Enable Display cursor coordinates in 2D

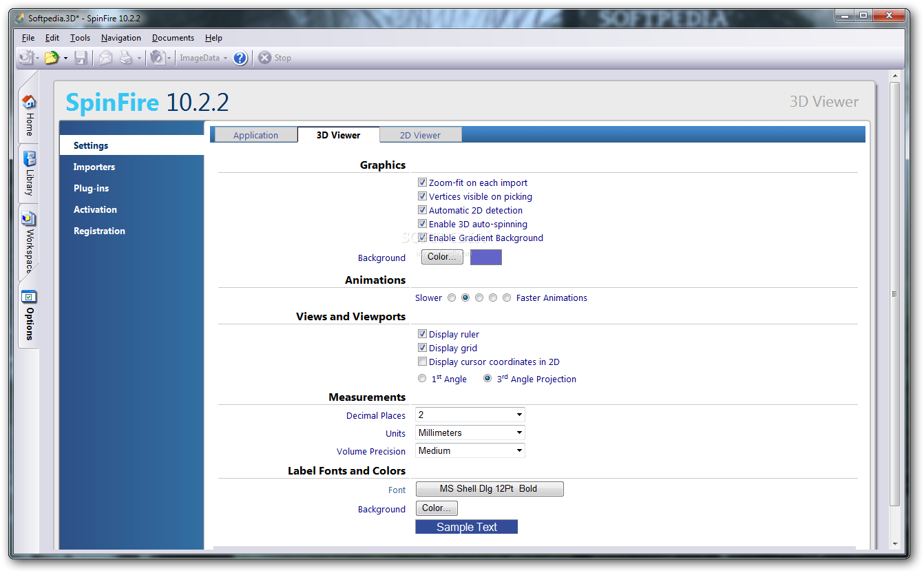pyautogui.click(x=423, y=362)
